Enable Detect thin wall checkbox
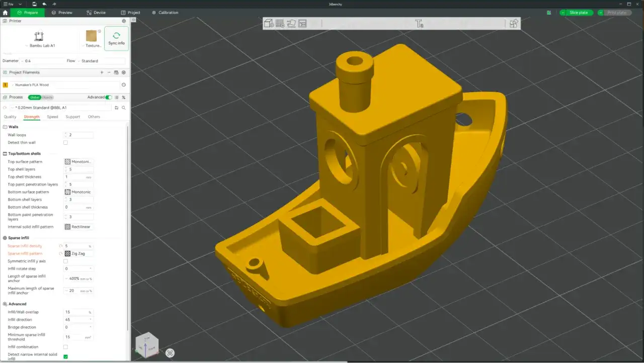Image resolution: width=644 pixels, height=363 pixels. click(65, 143)
